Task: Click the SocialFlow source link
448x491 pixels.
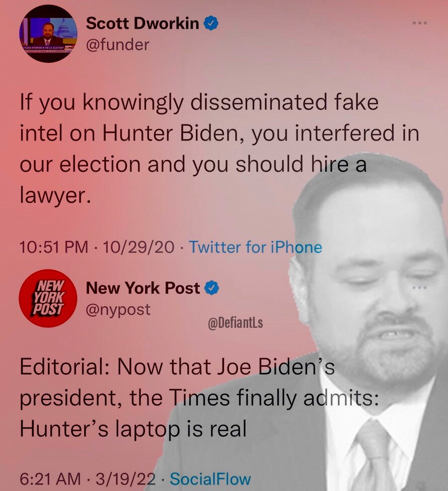Action: (x=210, y=479)
